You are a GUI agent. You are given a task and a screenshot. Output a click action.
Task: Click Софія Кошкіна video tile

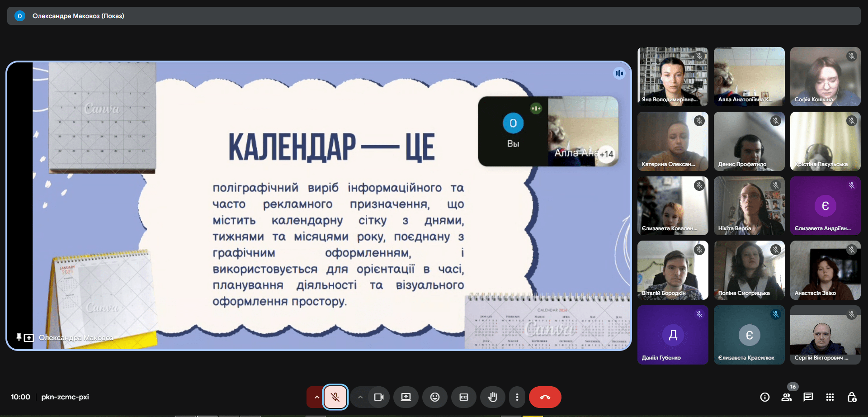pyautogui.click(x=825, y=76)
